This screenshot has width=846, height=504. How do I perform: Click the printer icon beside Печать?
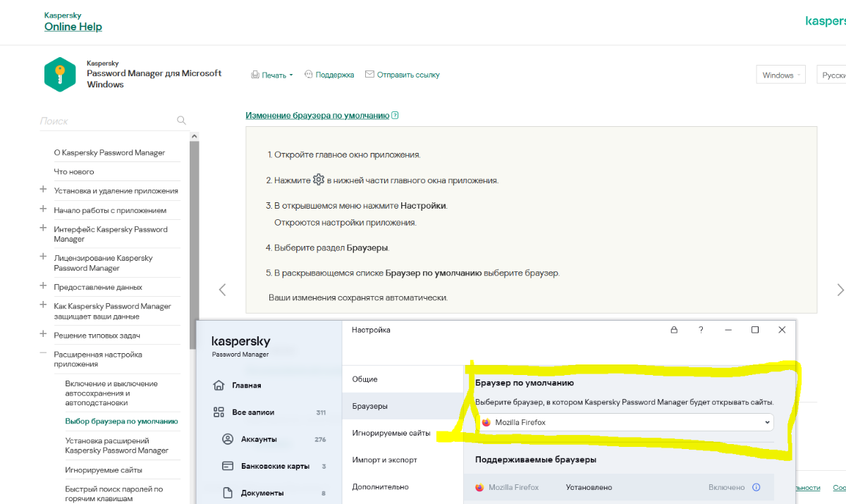point(255,75)
